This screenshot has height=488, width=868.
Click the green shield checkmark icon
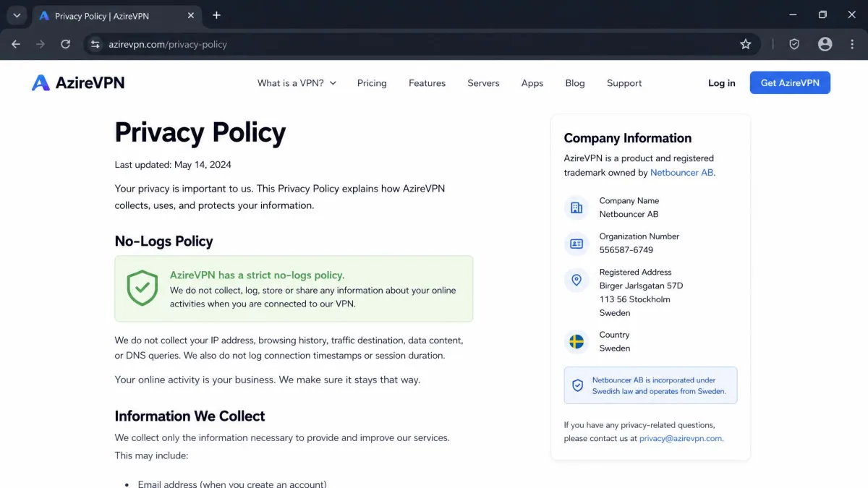(142, 288)
